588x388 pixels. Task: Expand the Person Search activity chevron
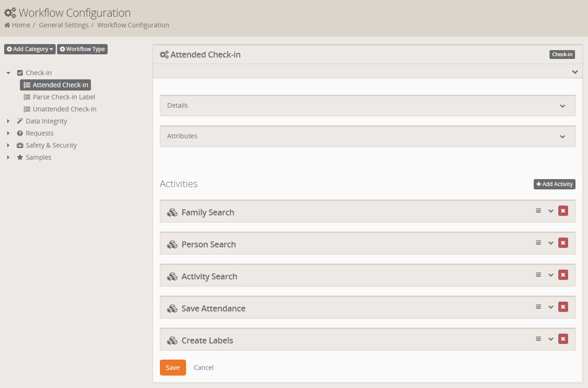[551, 243]
